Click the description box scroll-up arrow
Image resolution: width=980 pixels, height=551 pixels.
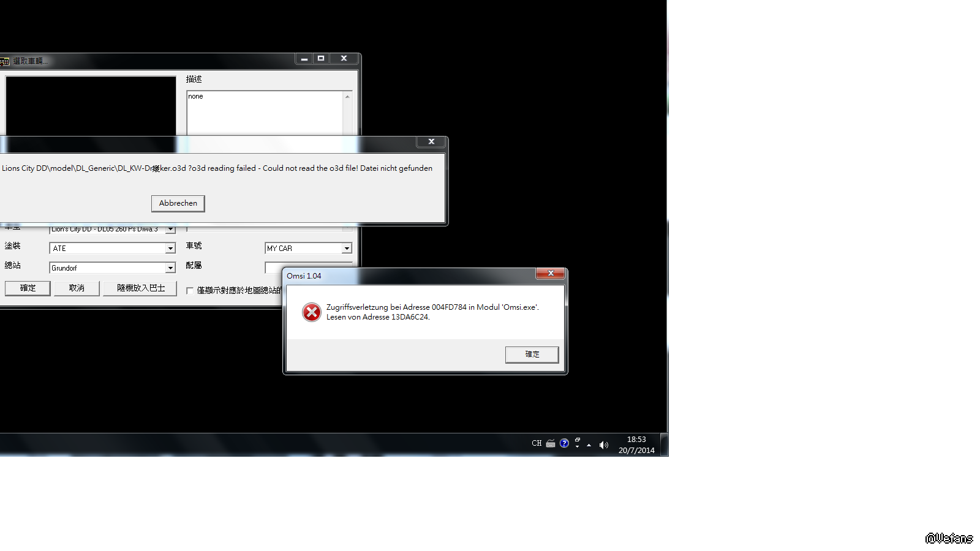tap(347, 97)
